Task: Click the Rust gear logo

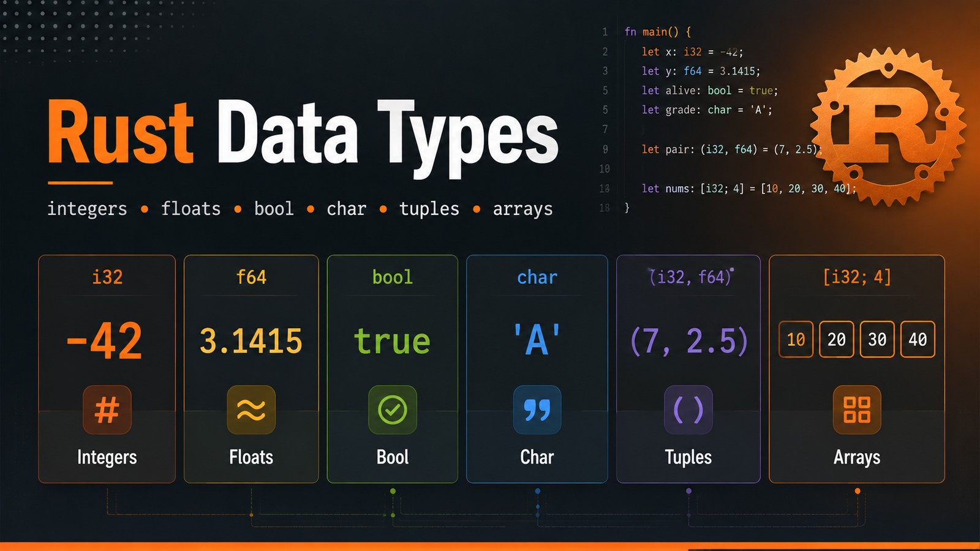Action: [x=888, y=127]
